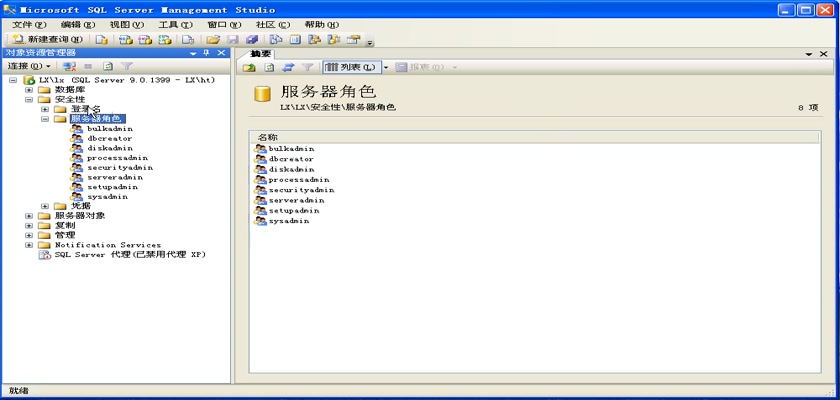Image resolution: width=840 pixels, height=400 pixels.
Task: Open the 工具(T) menu
Action: [175, 25]
